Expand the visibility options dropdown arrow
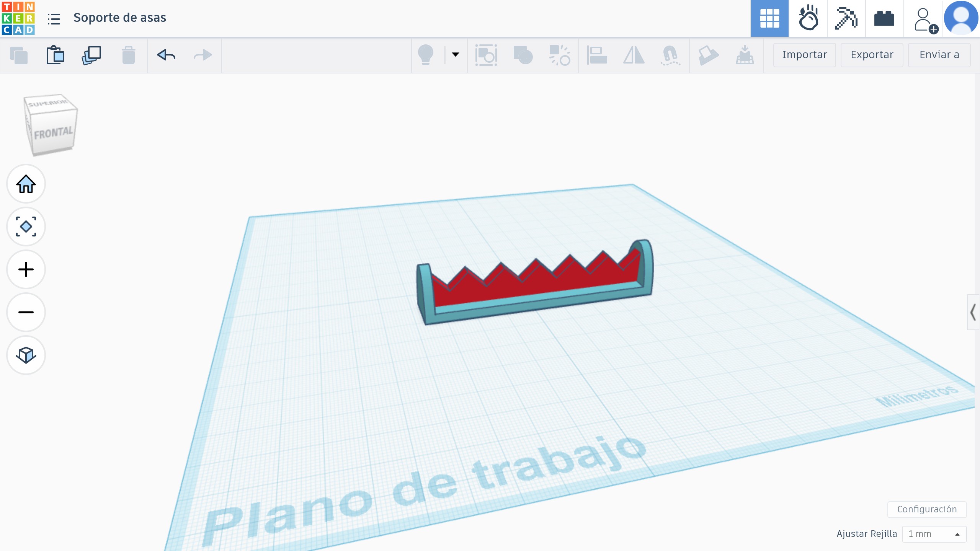Screen dimensions: 980x551 click(456, 55)
